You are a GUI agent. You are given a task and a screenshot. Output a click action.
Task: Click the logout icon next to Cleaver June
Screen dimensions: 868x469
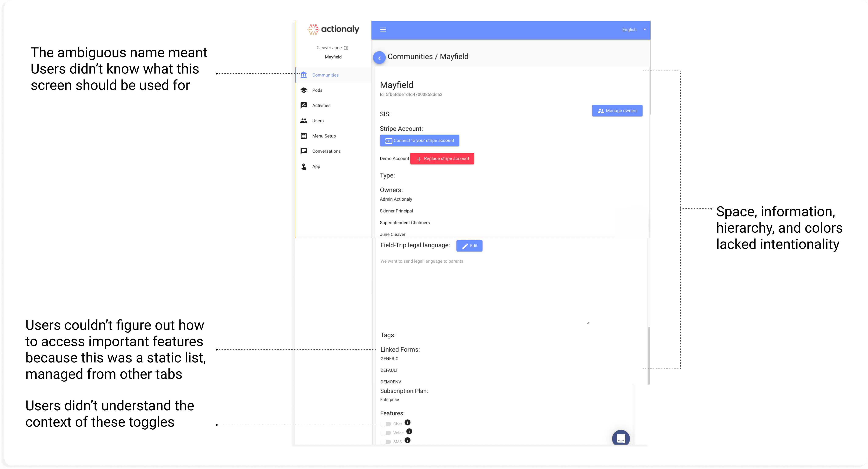[x=346, y=48]
